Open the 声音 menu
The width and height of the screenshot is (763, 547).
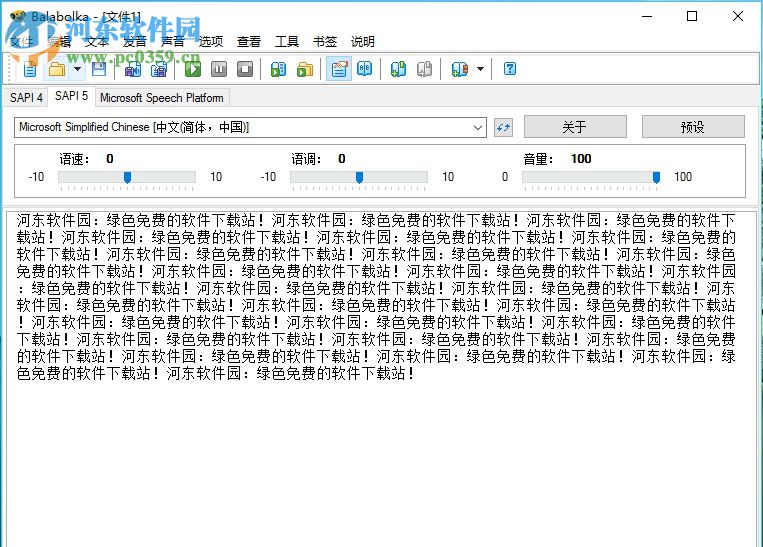[173, 42]
